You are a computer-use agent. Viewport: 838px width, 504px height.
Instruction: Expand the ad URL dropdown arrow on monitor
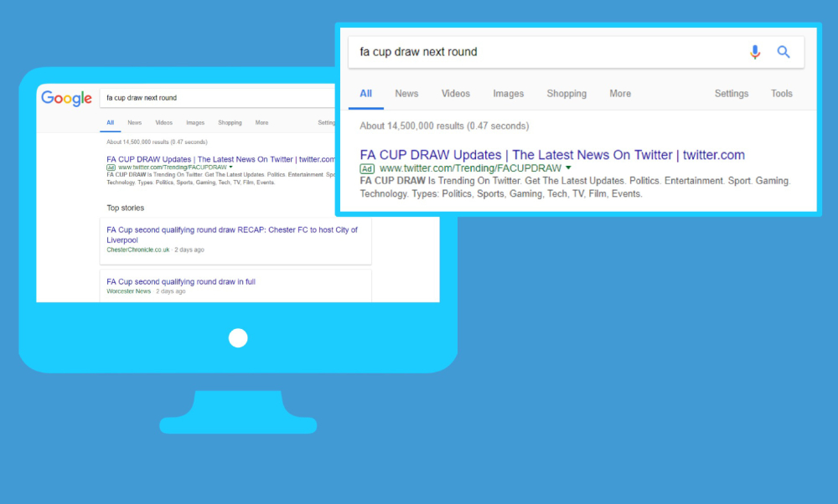point(231,167)
